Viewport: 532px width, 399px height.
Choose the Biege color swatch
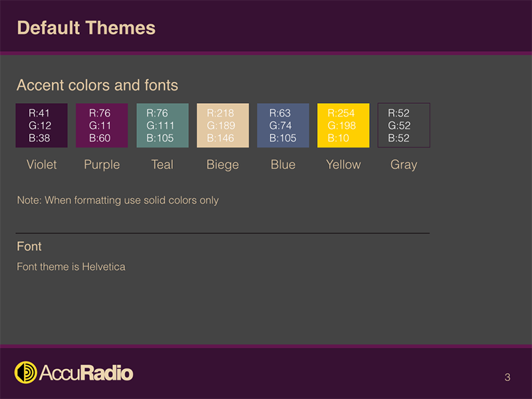[x=223, y=125]
